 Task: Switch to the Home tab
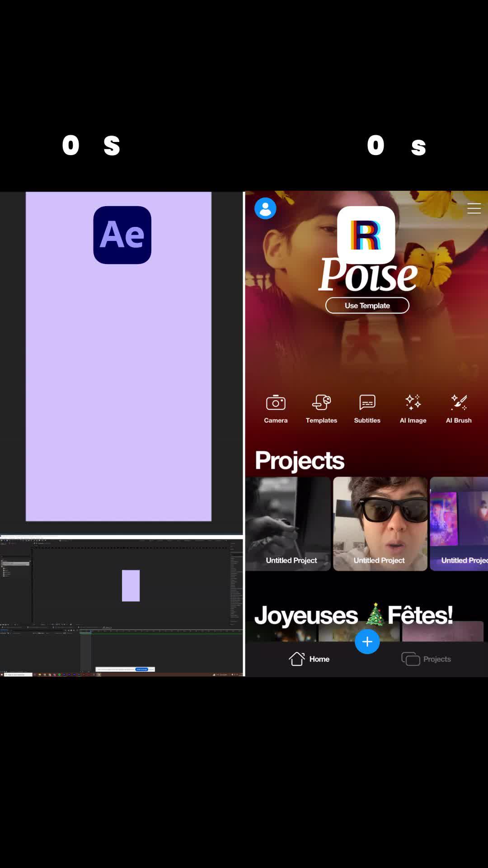(x=309, y=659)
